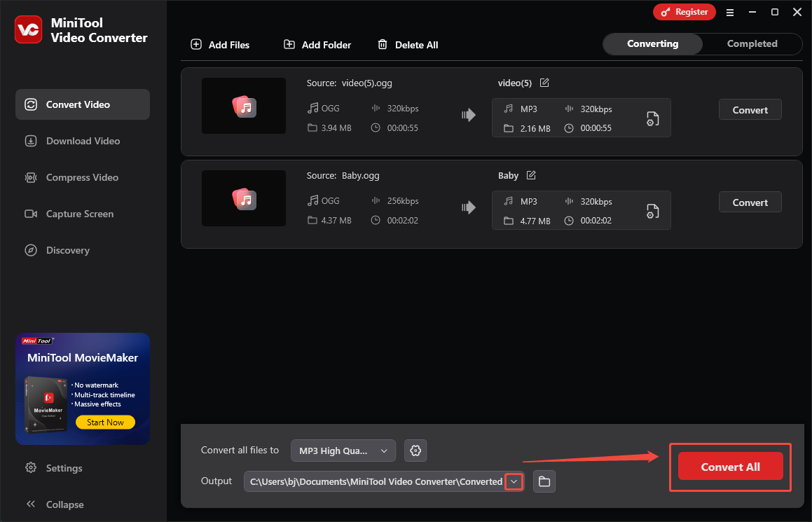812x522 pixels.
Task: Open output format settings for video(5)
Action: click(x=652, y=118)
